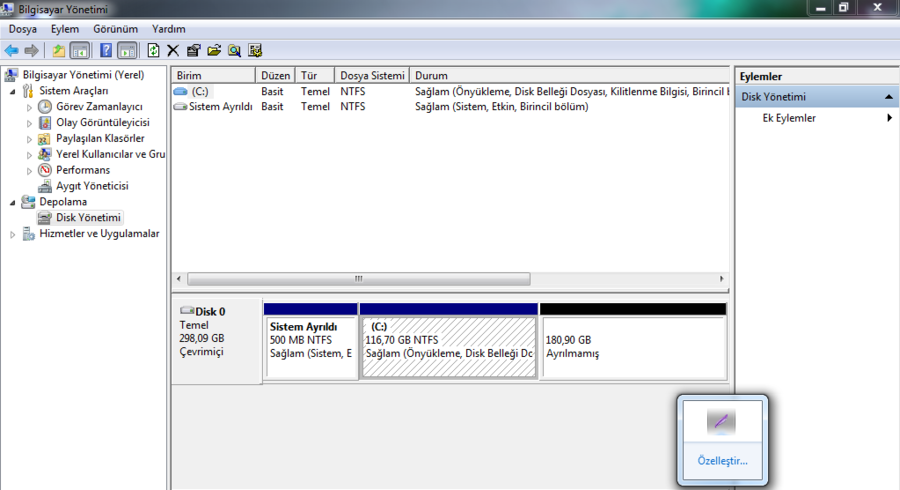This screenshot has height=490, width=900.
Task: Collapse the Sistem Araçları tree node
Action: click(12, 91)
